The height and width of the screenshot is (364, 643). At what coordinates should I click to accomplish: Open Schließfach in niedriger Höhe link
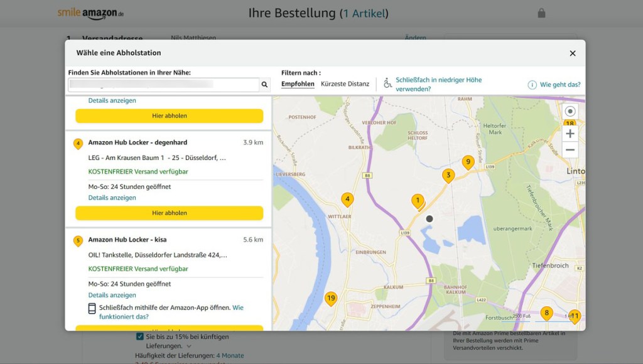coord(438,85)
